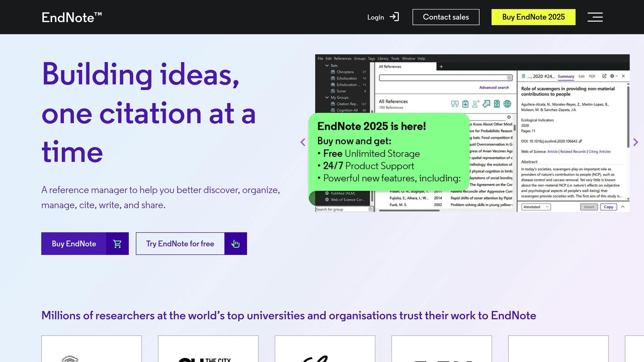Open the hamburger navigation menu

(x=595, y=17)
